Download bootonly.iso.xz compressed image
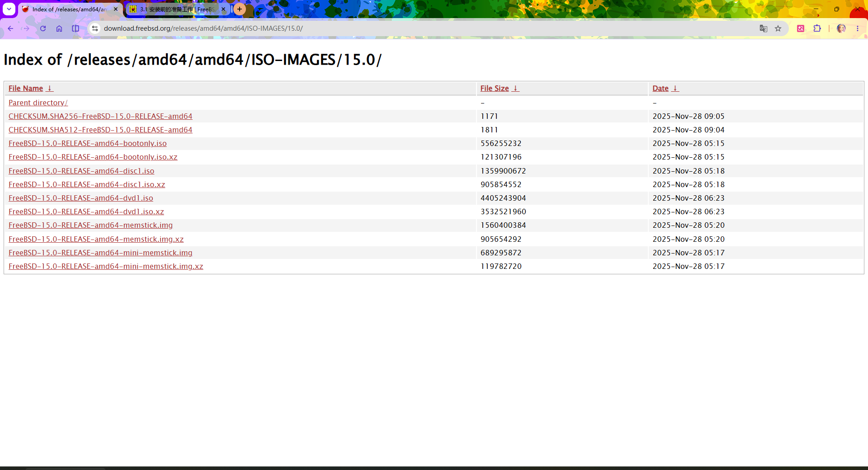Image resolution: width=868 pixels, height=470 pixels. 93,157
